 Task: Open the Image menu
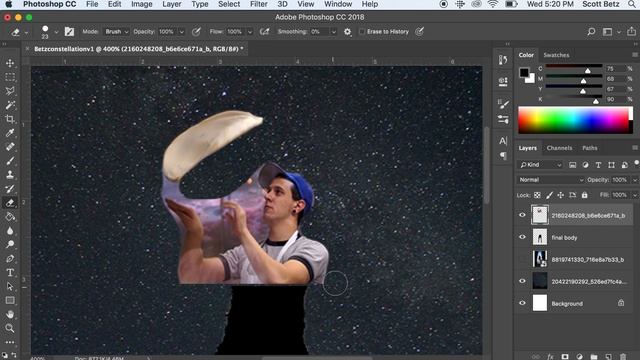pyautogui.click(x=142, y=4)
